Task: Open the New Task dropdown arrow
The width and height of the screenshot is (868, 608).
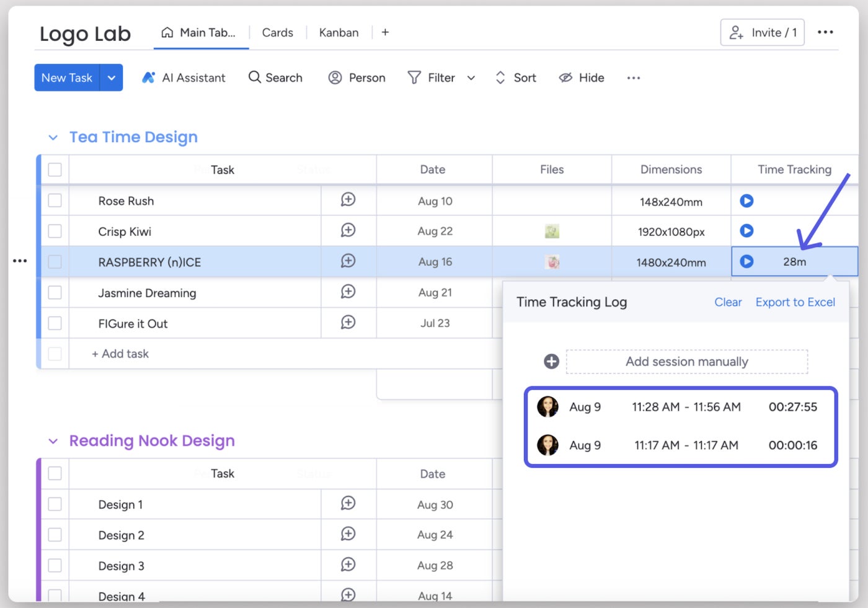Action: (x=112, y=78)
